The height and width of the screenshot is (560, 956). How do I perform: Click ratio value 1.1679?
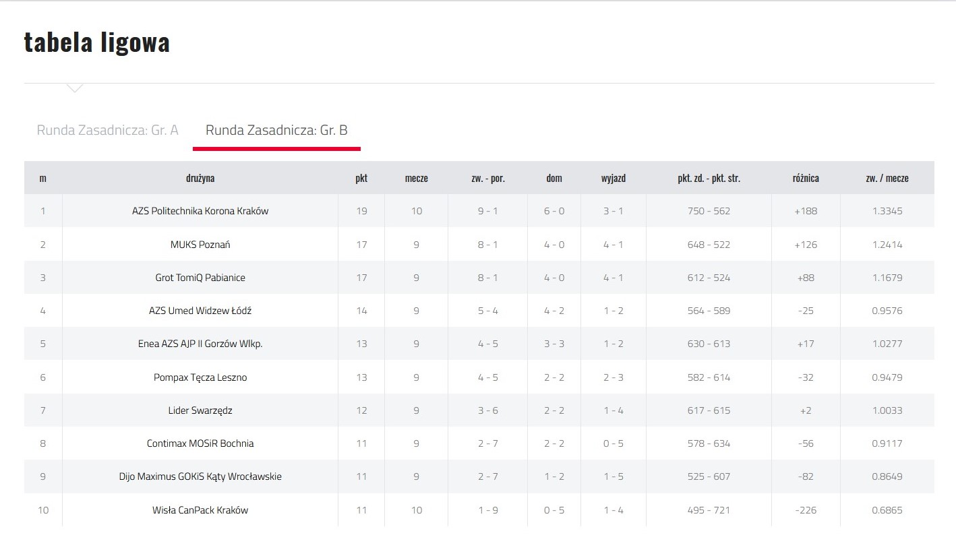point(887,278)
